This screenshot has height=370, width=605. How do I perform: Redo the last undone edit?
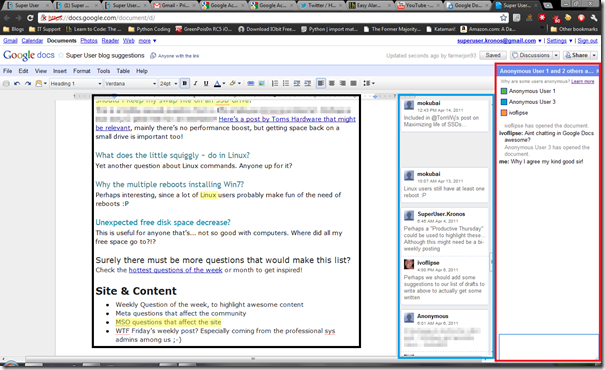pos(28,83)
